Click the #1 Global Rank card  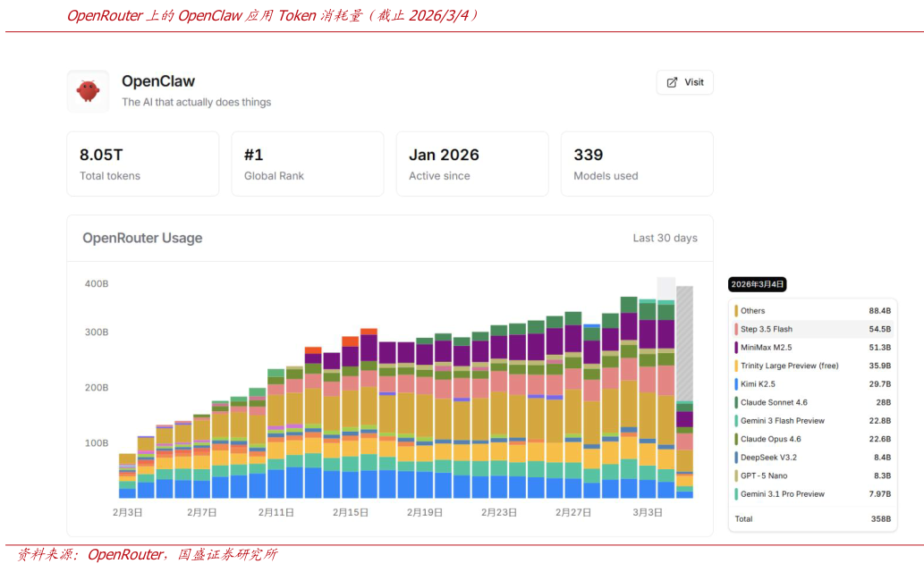coord(307,164)
